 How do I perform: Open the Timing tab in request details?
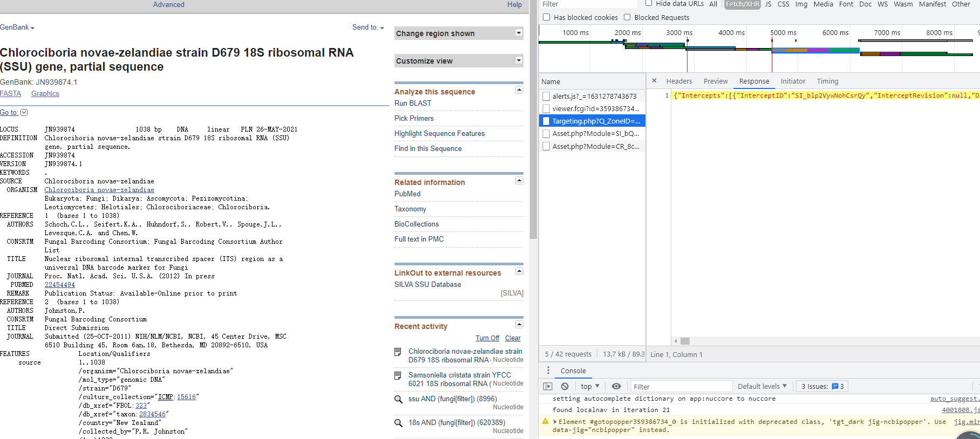coord(827,81)
